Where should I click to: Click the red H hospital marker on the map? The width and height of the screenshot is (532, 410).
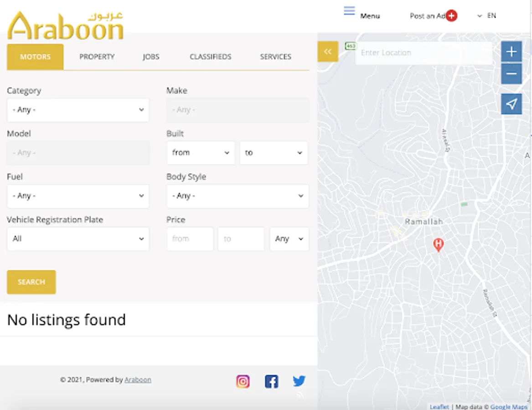pyautogui.click(x=439, y=245)
